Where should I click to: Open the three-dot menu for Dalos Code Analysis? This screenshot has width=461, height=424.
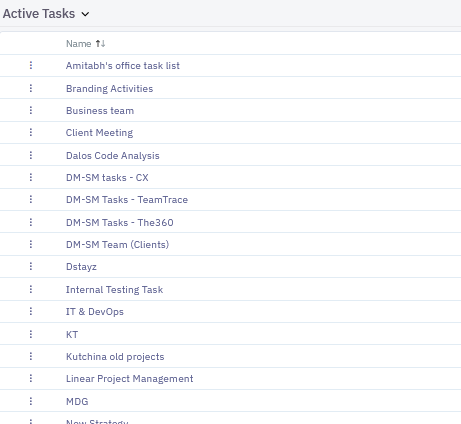(31, 155)
